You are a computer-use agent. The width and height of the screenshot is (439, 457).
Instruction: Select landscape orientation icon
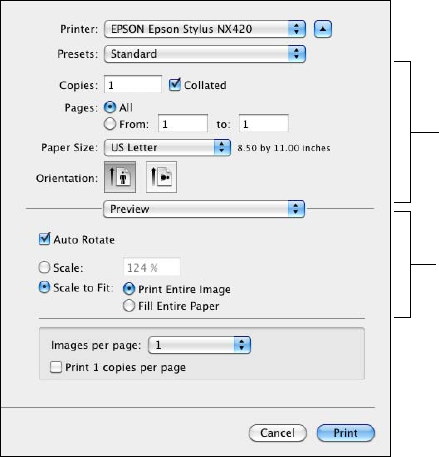(x=161, y=177)
